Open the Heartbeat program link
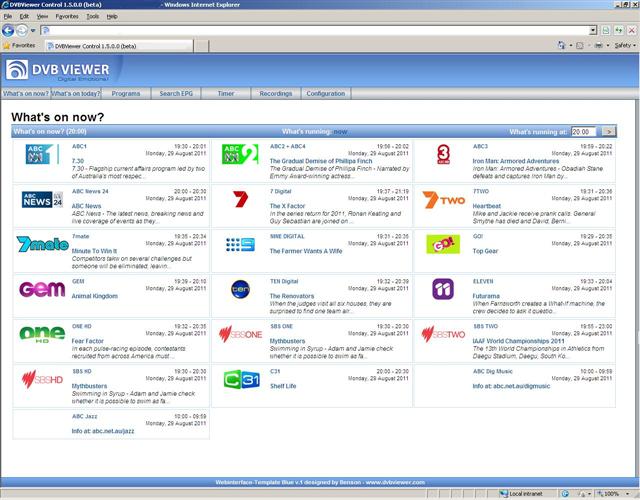 487,206
